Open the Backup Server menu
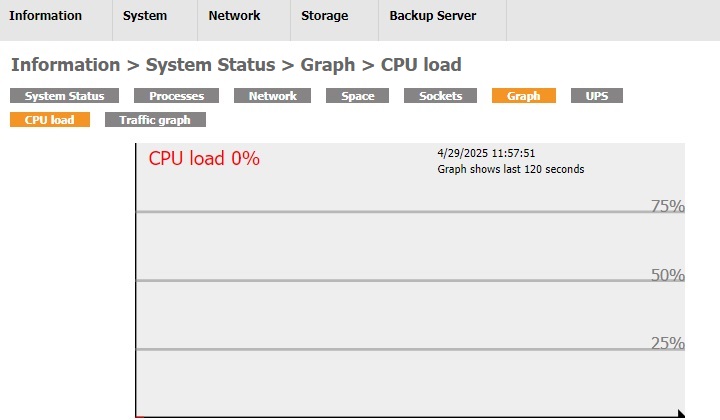This screenshot has width=720, height=420. click(432, 16)
